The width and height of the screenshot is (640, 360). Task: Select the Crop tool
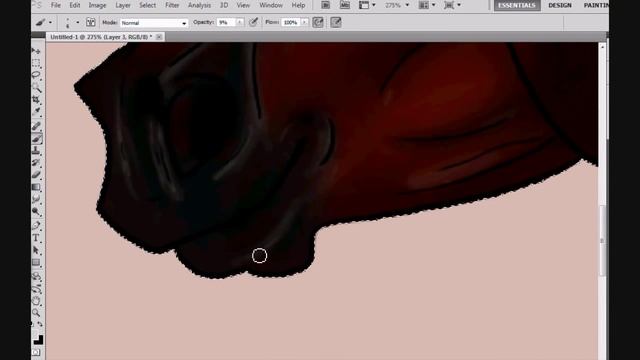point(36,99)
